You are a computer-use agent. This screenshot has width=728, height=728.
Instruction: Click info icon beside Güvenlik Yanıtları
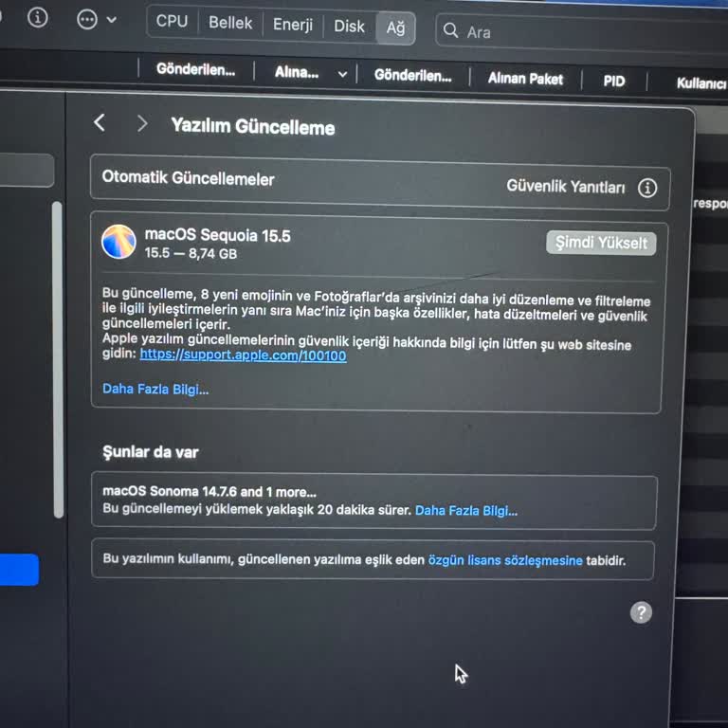click(x=647, y=188)
